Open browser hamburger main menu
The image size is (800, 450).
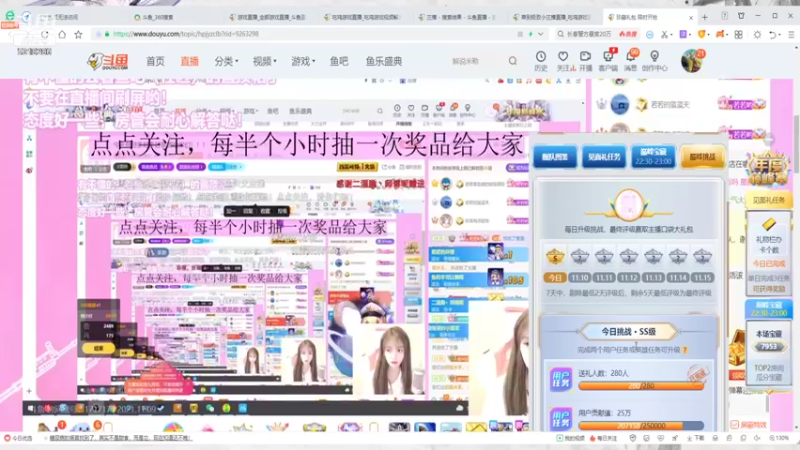point(791,34)
